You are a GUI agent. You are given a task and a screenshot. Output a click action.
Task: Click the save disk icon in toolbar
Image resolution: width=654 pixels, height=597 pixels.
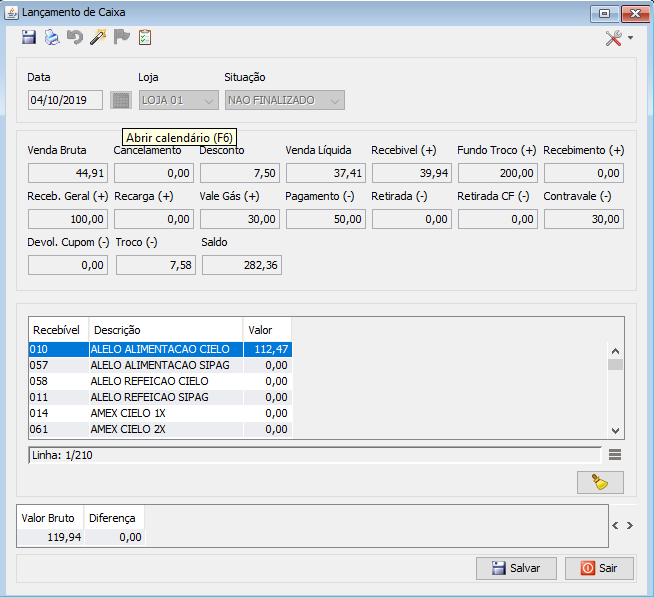(29, 37)
